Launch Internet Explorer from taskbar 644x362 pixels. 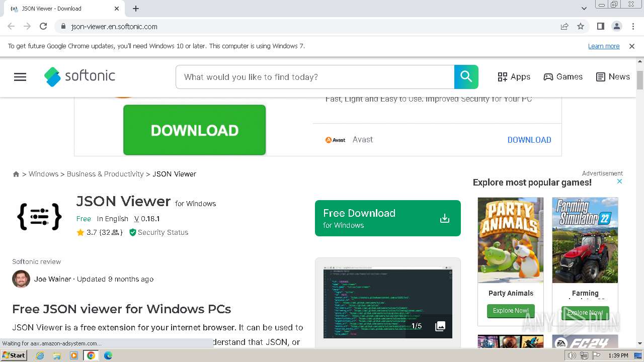[40, 355]
